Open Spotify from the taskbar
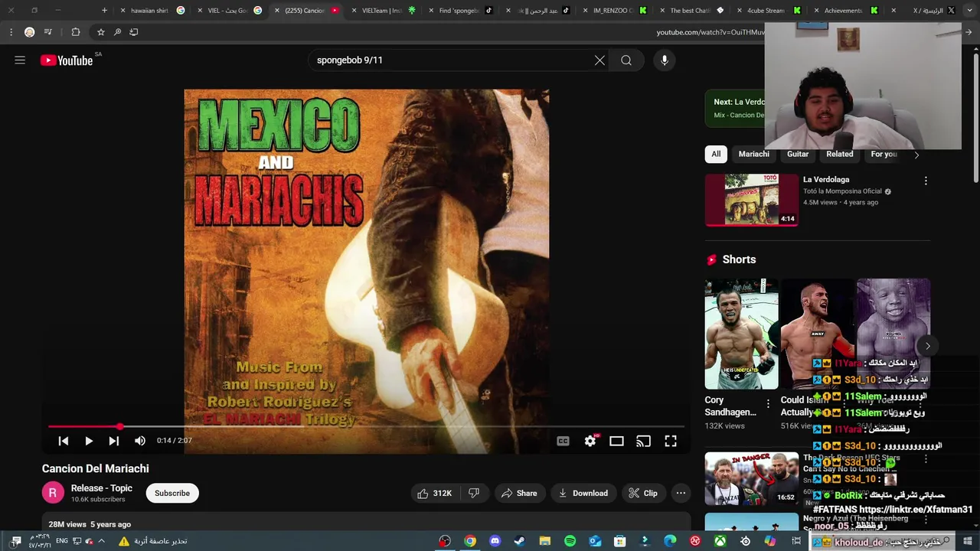This screenshot has width=980, height=551. coord(570,541)
